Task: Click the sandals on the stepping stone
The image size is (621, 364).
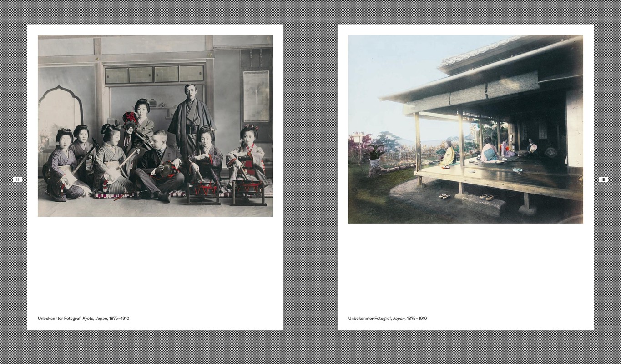Action: (486, 197)
